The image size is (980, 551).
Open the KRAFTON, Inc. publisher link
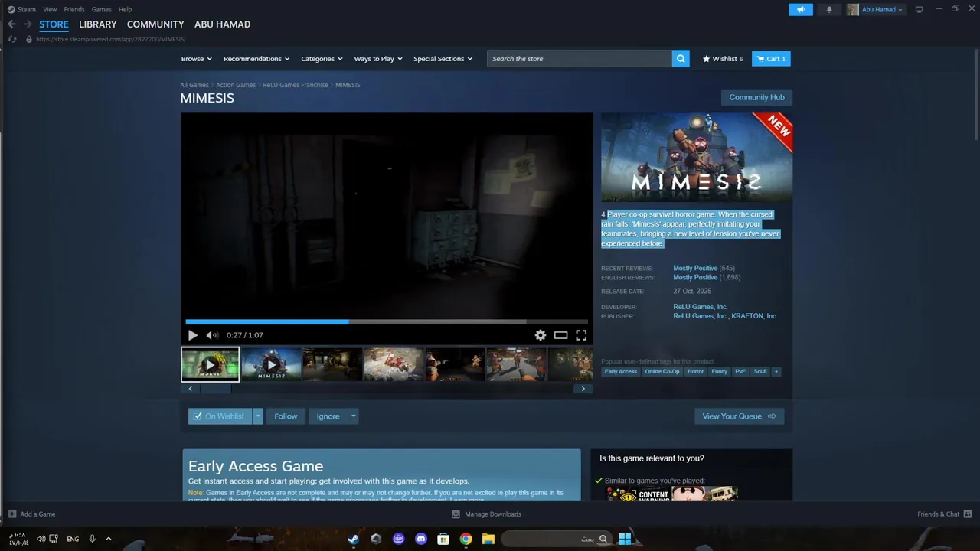754,316
